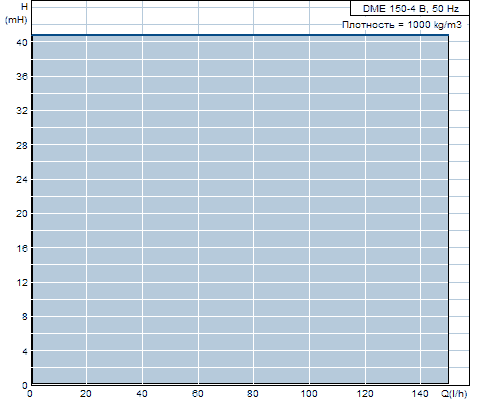
Task: Click the 24 tick on the head axis
Action: pyautogui.click(x=22, y=179)
